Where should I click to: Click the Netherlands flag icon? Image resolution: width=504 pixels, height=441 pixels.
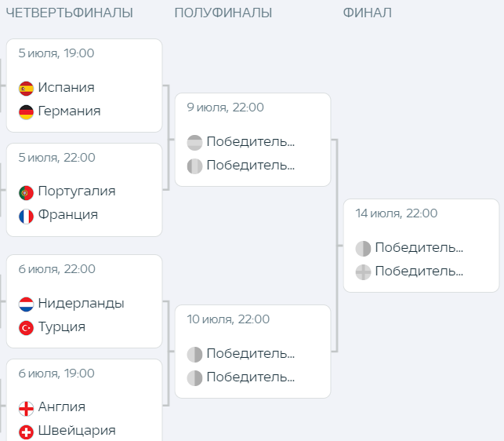click(x=26, y=304)
